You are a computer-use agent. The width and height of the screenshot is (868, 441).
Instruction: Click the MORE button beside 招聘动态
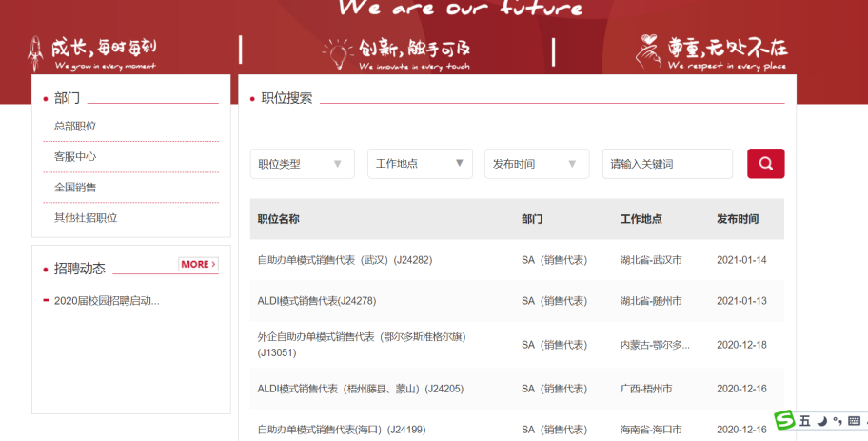point(198,264)
